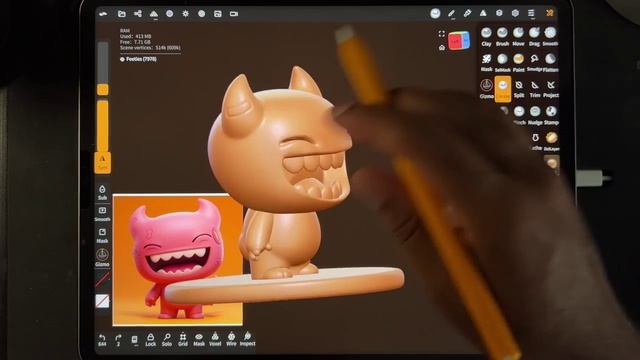Screen dimensions: 640x360
Task: Open the Voxel remesh button
Action: (x=215, y=339)
